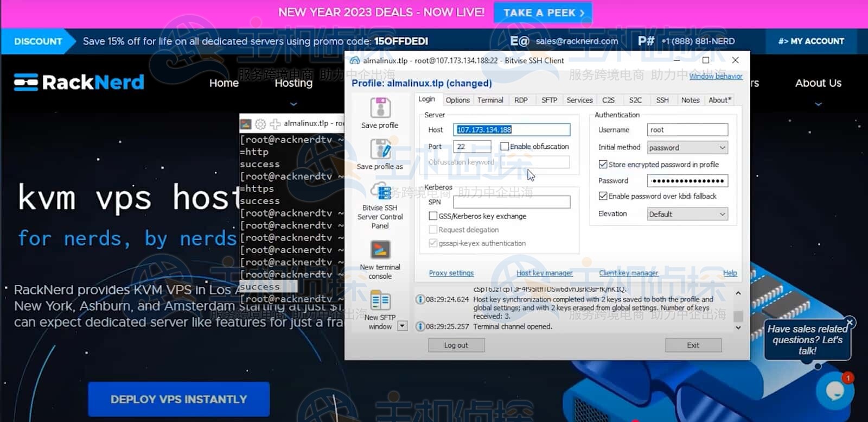Switch to the SFTP tab
868x422 pixels.
549,100
